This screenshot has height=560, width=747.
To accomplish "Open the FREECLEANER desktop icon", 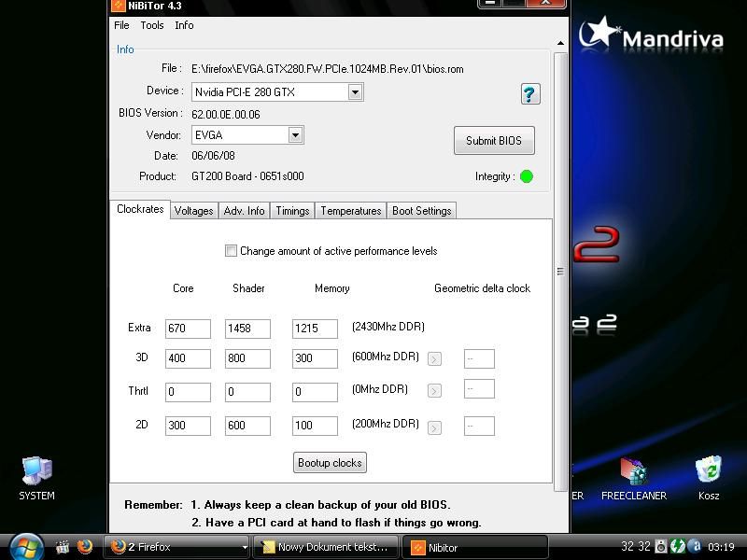I will (x=634, y=479).
